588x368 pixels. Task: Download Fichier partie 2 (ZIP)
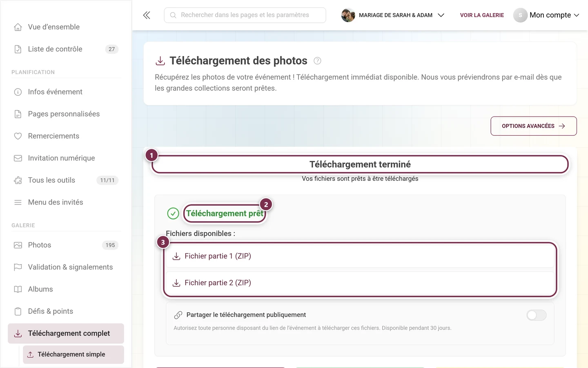click(360, 283)
